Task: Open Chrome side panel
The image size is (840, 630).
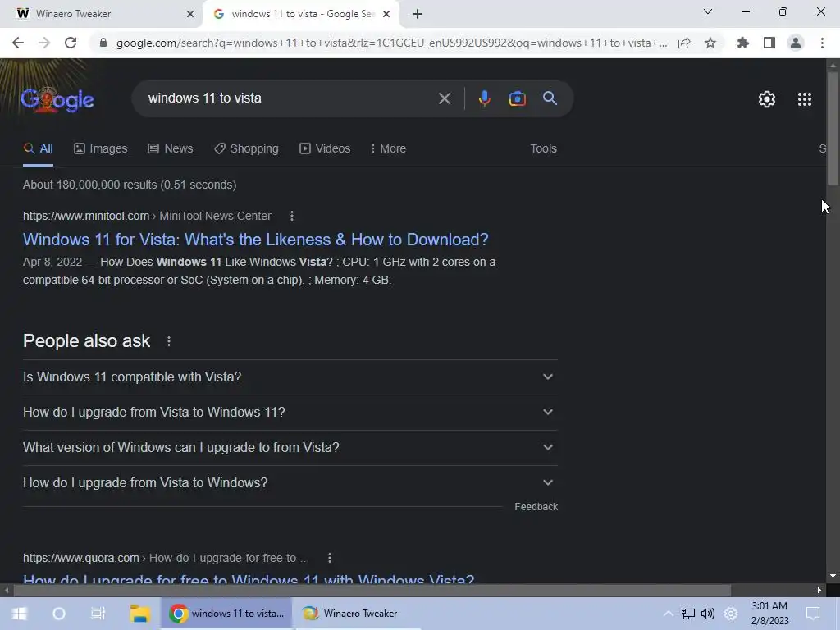Action: 769,43
